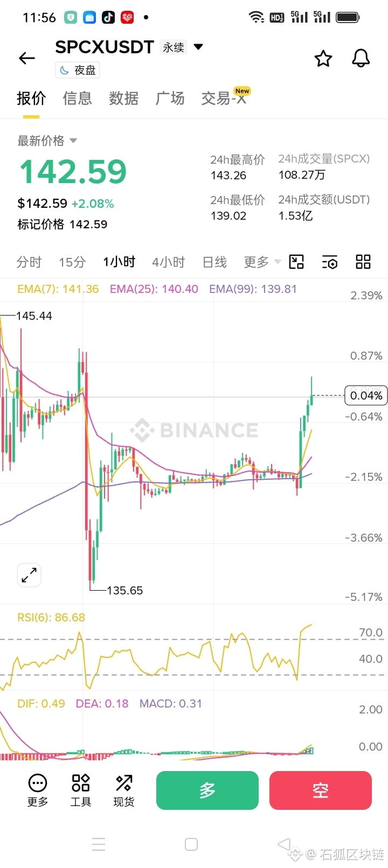Switch to 现货 spot trading
Viewport: 388px width, 868px height.
click(x=124, y=790)
